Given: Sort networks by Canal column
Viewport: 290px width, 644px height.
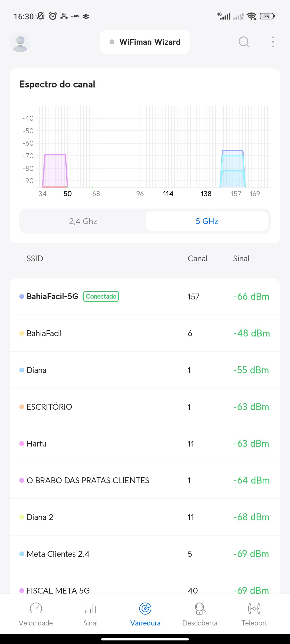Looking at the screenshot, I should 197,258.
